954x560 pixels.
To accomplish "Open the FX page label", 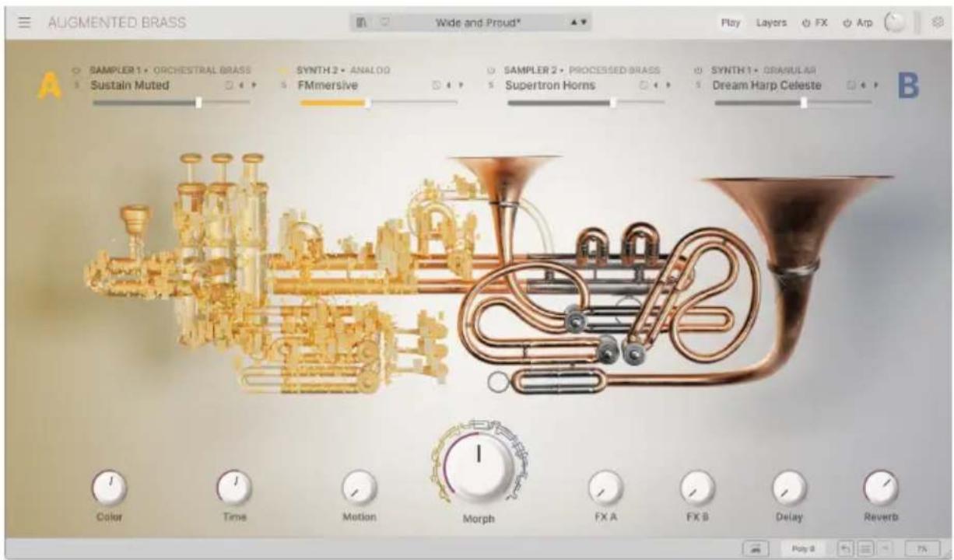I will tap(821, 23).
